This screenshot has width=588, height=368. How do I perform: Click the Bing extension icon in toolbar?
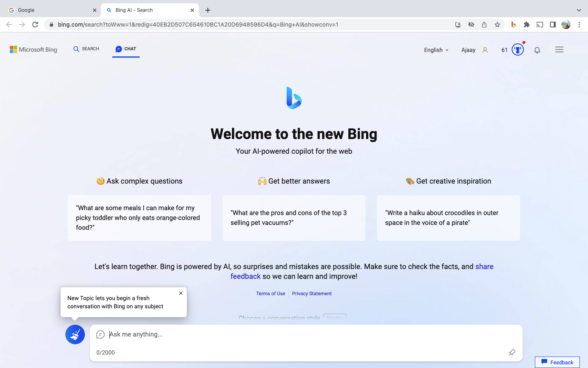(x=514, y=25)
